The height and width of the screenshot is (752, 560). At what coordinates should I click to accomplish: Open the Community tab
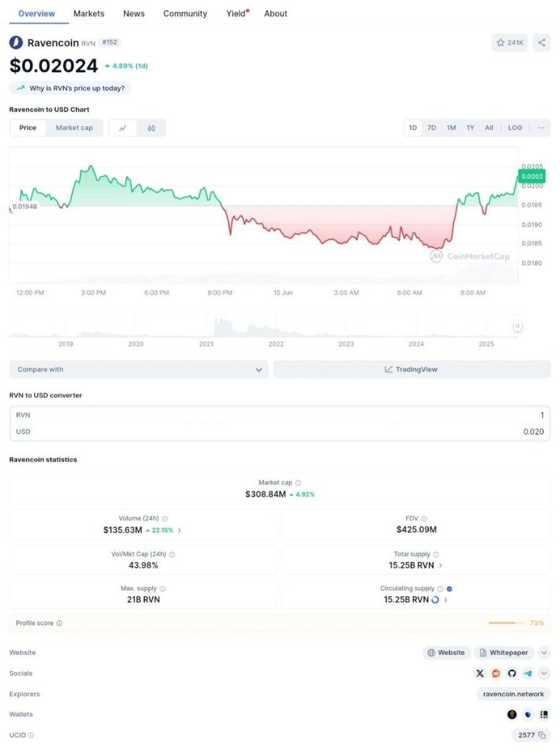pos(185,13)
